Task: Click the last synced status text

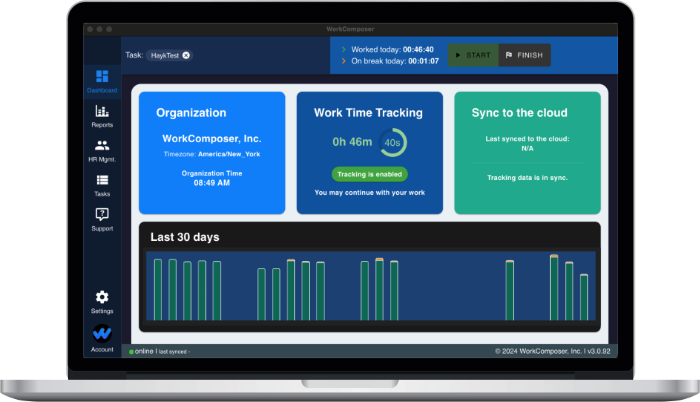Action: (x=174, y=352)
